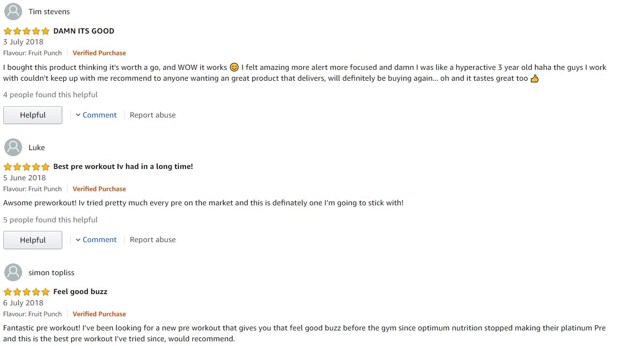Image resolution: width=644 pixels, height=346 pixels.
Task: Click star rating on Feel good buzz review
Action: [x=26, y=292]
